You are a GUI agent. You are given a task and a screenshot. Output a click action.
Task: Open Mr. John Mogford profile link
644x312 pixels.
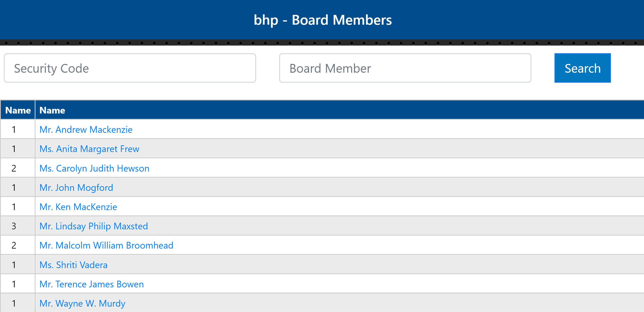[x=76, y=187]
